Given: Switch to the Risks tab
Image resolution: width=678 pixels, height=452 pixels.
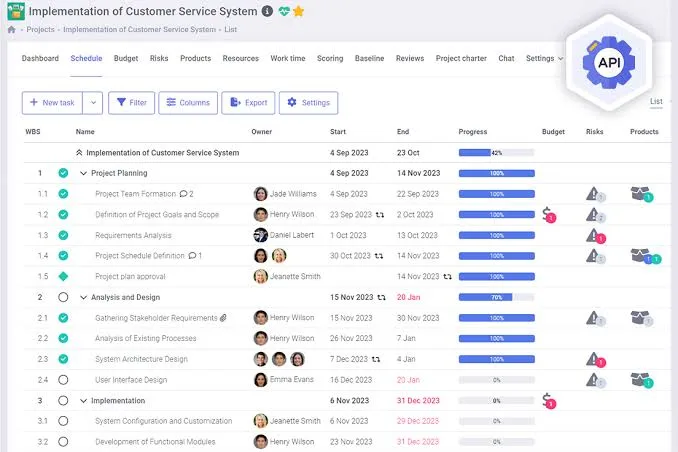Looking at the screenshot, I should click(159, 58).
